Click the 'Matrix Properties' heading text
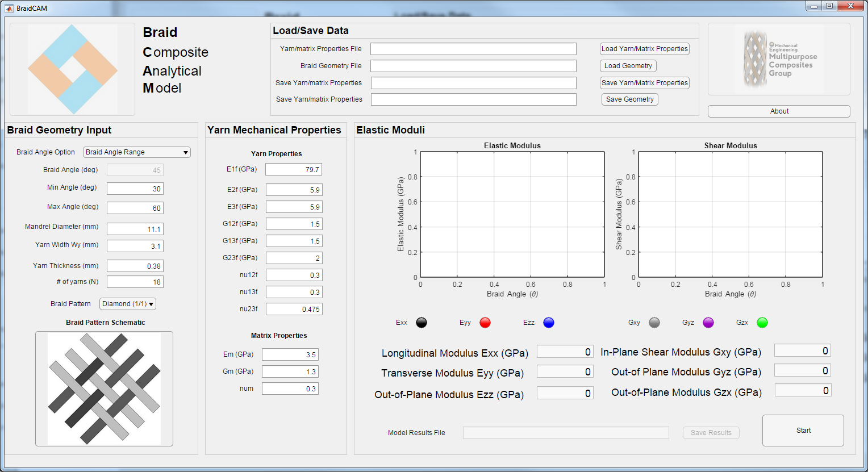The image size is (868, 472). pos(279,336)
